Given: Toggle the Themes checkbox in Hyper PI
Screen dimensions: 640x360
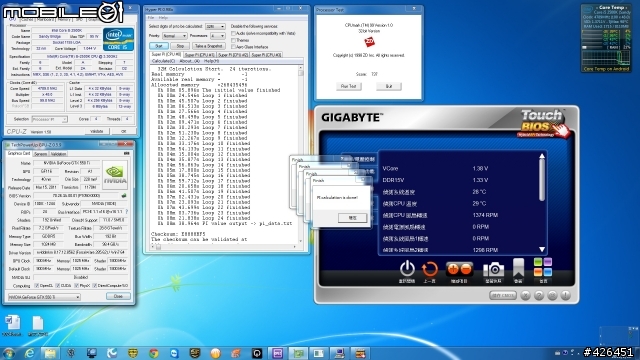Looking at the screenshot, I should 233,40.
